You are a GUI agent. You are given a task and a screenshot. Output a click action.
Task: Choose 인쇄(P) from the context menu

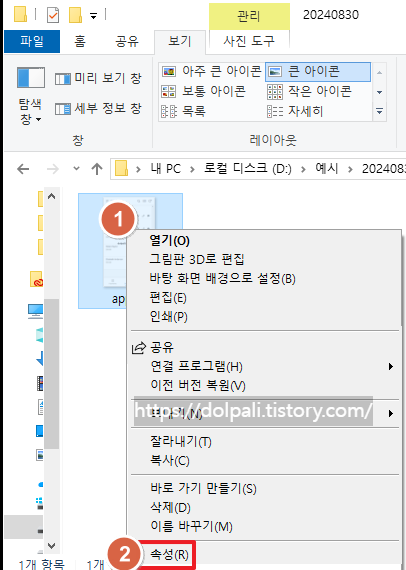[x=169, y=317]
